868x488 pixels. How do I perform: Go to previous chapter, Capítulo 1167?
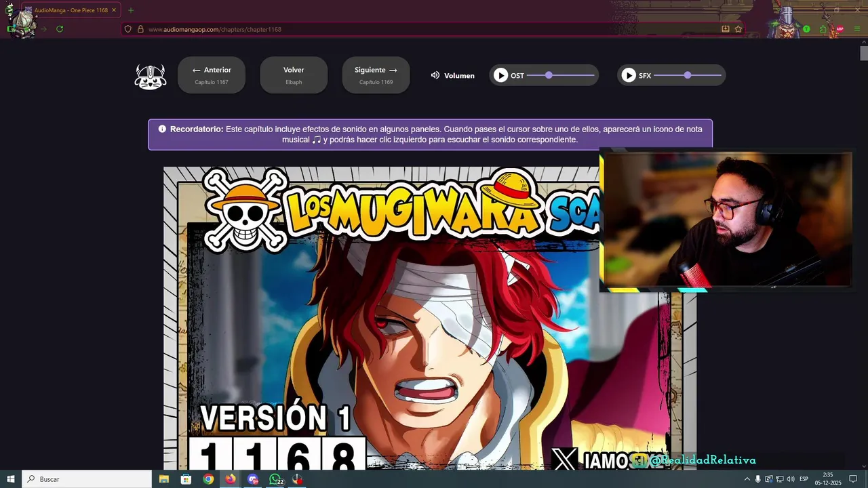tap(212, 75)
